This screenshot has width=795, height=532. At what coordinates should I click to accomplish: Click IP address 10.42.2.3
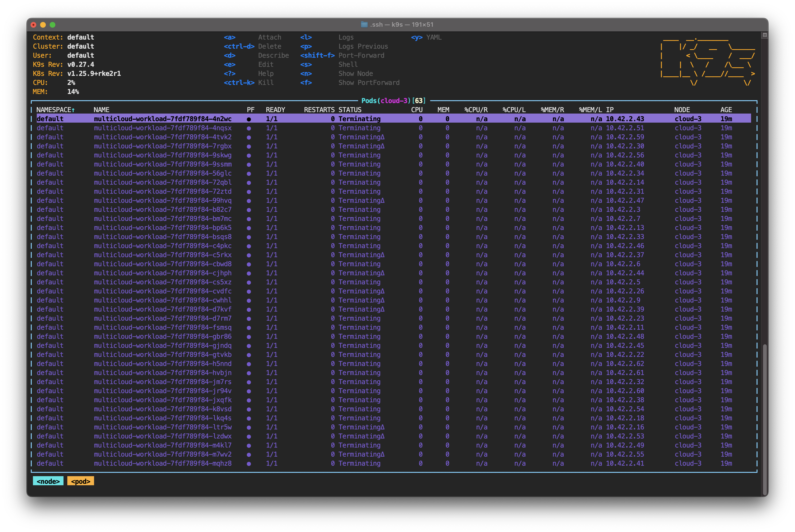coord(623,210)
